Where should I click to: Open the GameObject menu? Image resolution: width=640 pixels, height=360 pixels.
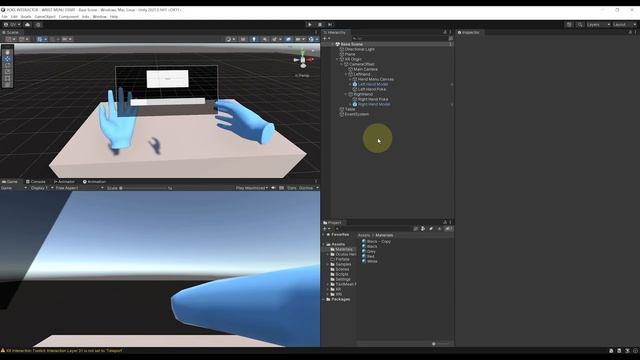click(x=45, y=17)
